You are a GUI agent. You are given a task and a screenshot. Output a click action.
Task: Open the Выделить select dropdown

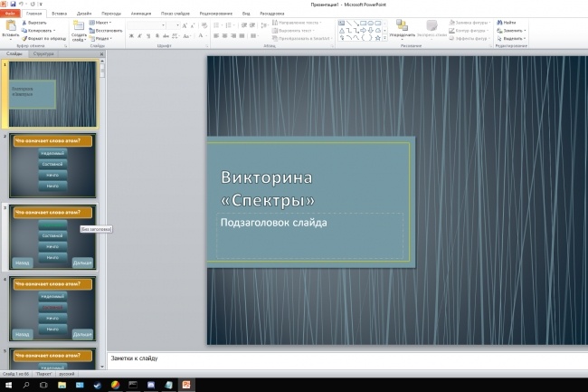[x=511, y=38]
